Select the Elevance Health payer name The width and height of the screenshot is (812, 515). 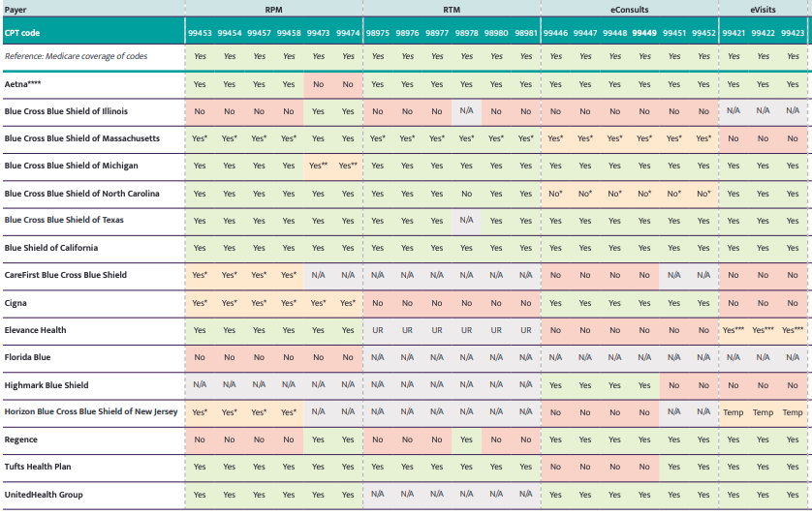(36, 330)
